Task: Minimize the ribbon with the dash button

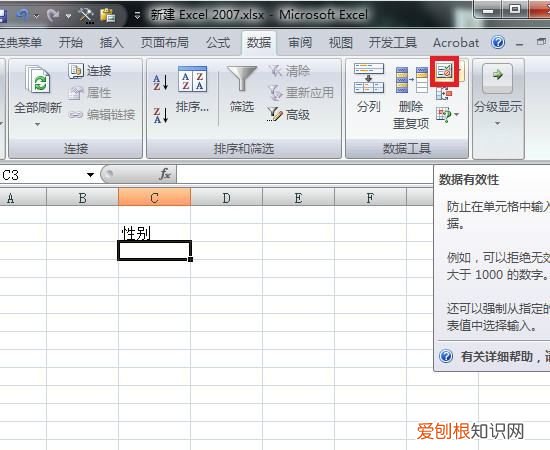Action: coord(519,44)
